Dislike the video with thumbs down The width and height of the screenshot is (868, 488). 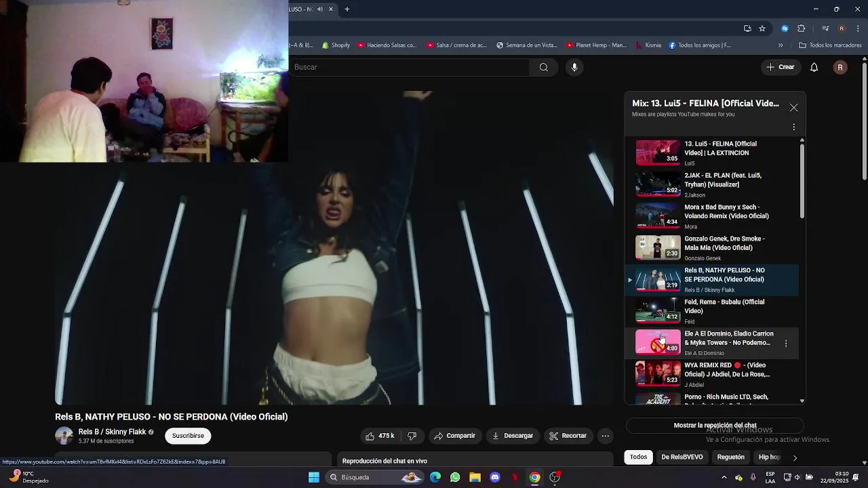point(412,436)
